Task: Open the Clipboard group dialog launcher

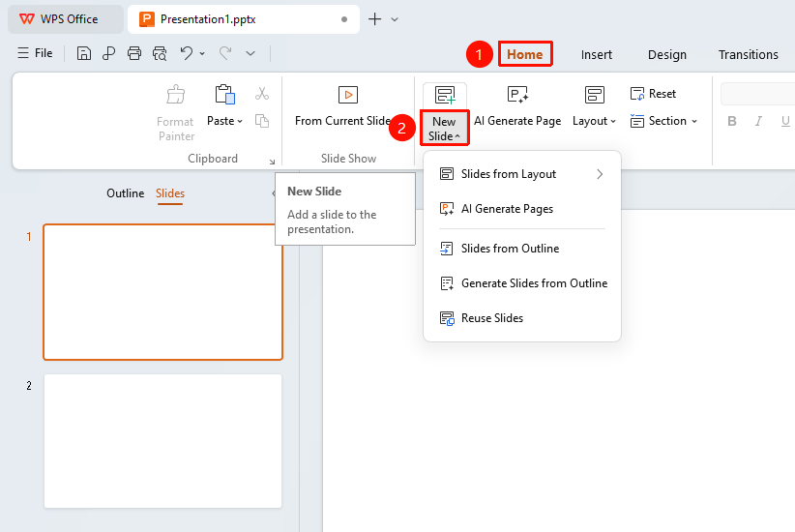Action: [273, 162]
